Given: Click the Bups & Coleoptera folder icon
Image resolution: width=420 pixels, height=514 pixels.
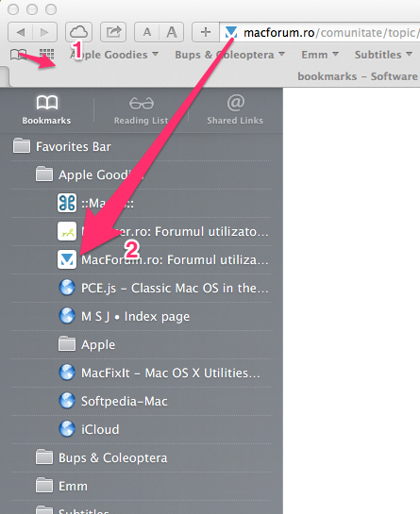Looking at the screenshot, I should pos(44,457).
